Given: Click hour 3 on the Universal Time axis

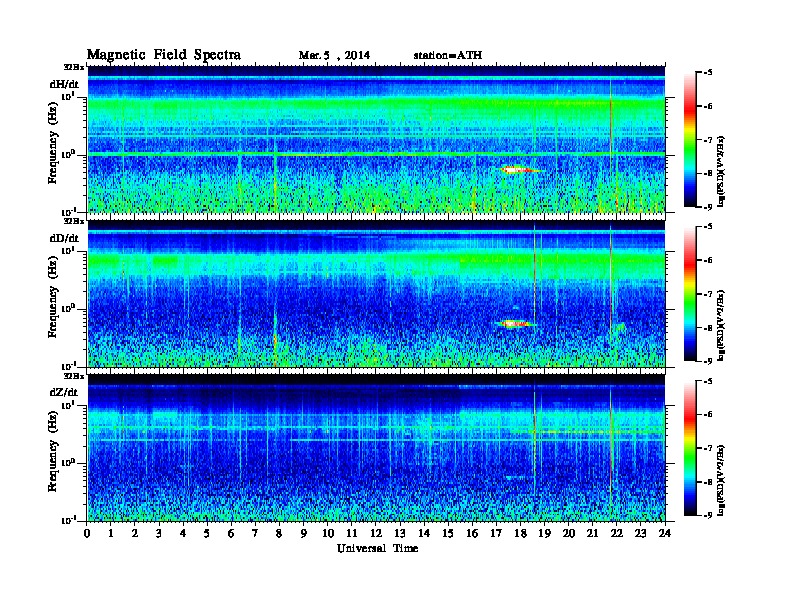Looking at the screenshot, I should [159, 533].
